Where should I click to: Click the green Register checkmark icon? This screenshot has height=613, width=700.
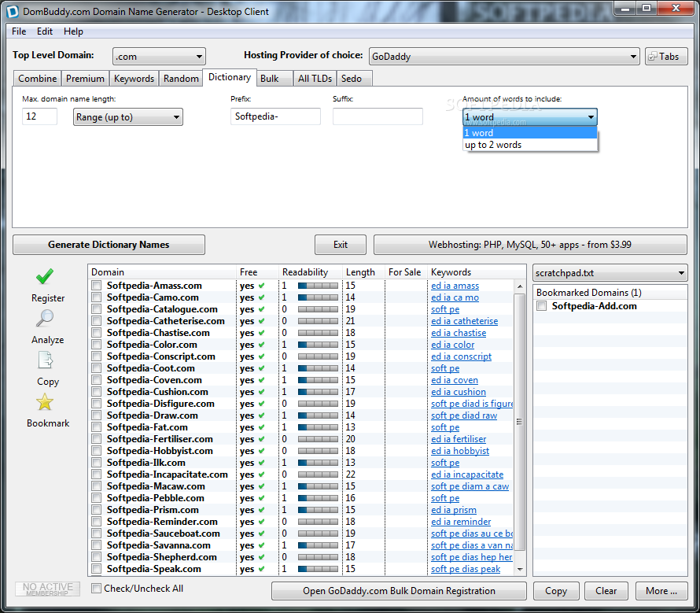coord(45,276)
